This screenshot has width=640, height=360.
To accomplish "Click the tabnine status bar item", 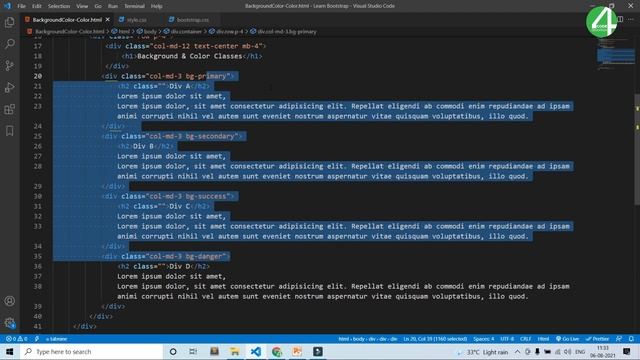I will click(56, 339).
